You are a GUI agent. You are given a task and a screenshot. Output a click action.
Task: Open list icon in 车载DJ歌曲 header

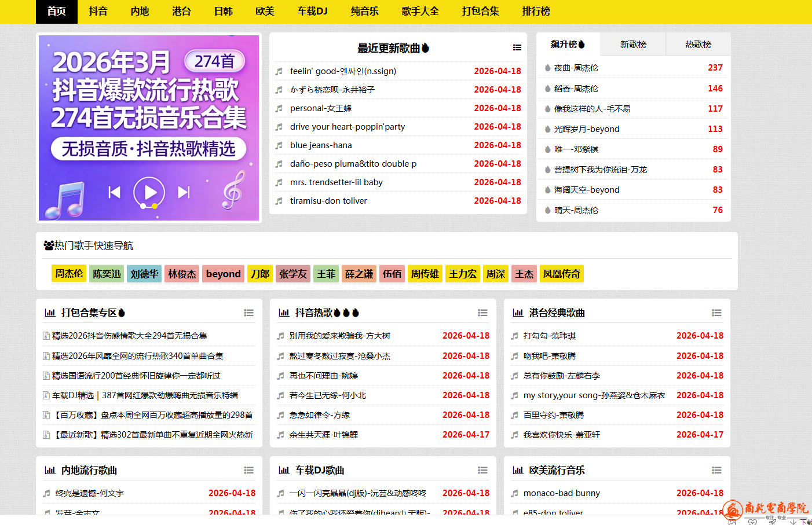482,470
